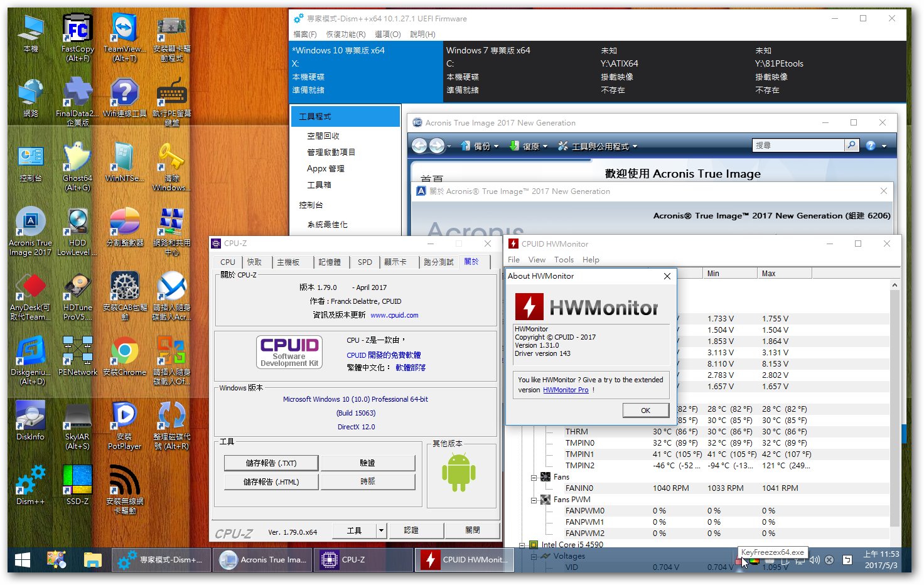Launch SkyIAR (Alt+S) desktop icon
The height and width of the screenshot is (585, 924).
point(77,426)
